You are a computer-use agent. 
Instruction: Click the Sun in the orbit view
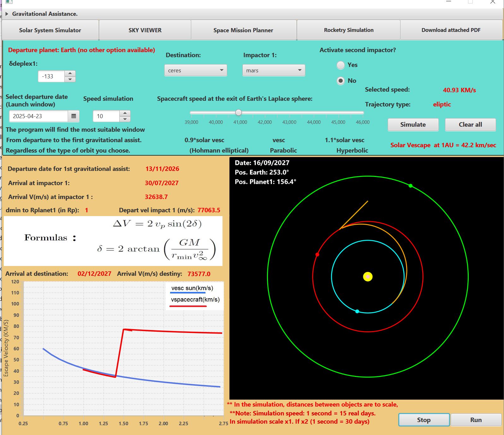[x=368, y=277]
